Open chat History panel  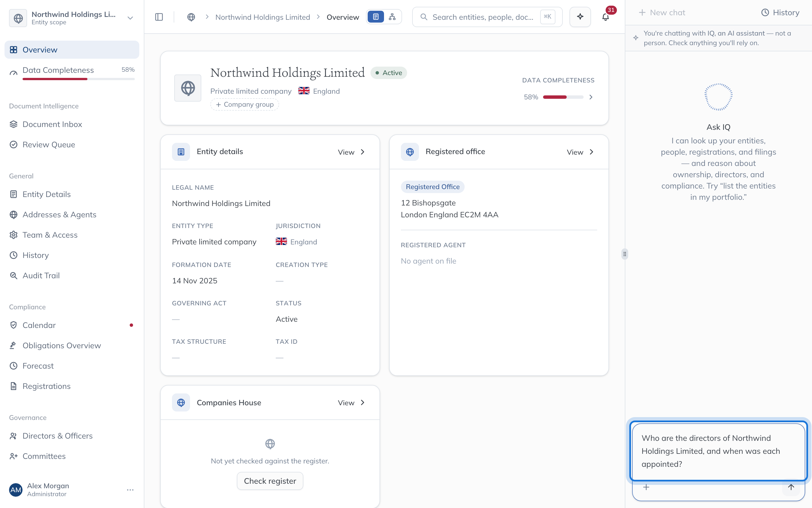point(780,12)
